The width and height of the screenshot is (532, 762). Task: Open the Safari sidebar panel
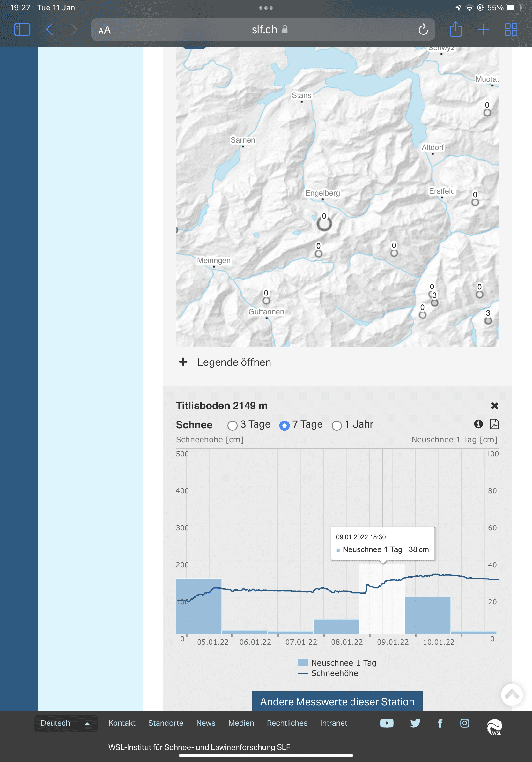point(22,30)
